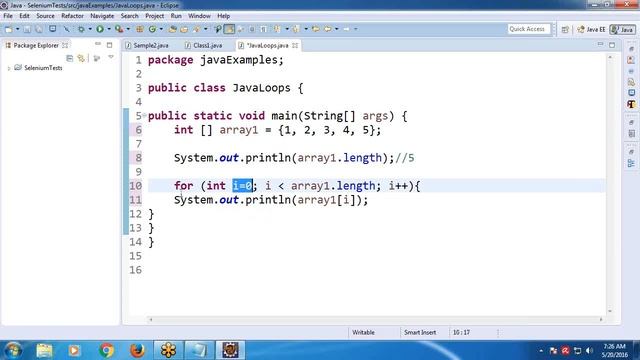Open the Edit menu
This screenshot has width=640, height=360.
(x=24, y=16)
